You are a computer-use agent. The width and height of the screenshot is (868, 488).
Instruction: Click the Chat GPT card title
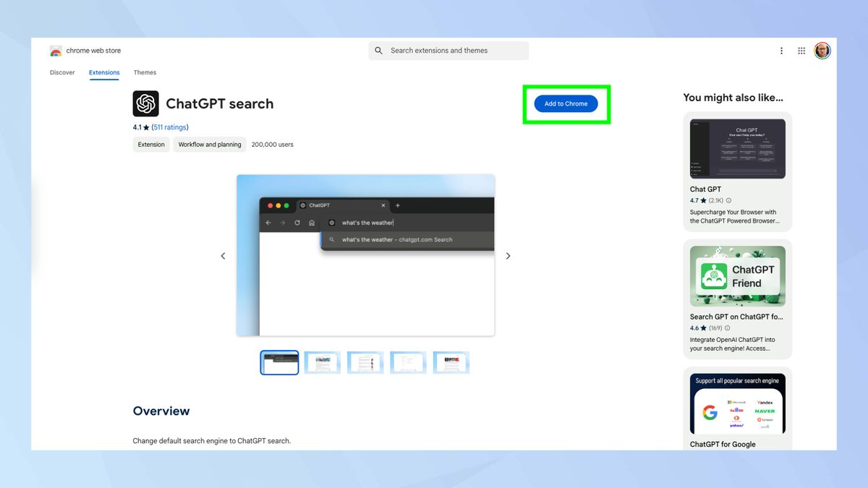[705, 189]
